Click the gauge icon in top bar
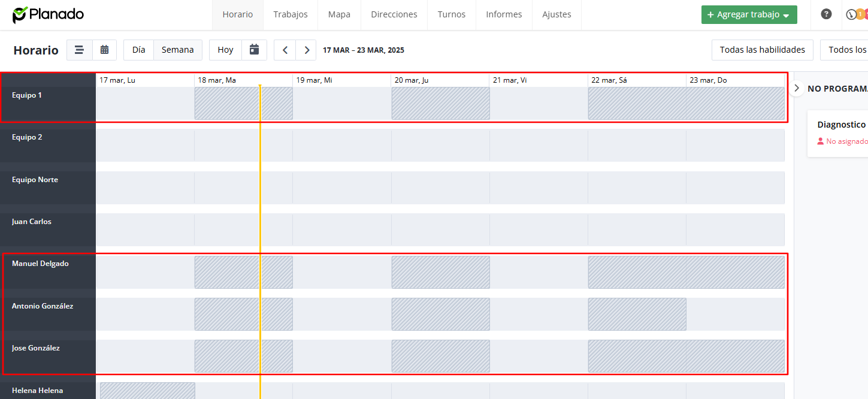 pos(851,14)
